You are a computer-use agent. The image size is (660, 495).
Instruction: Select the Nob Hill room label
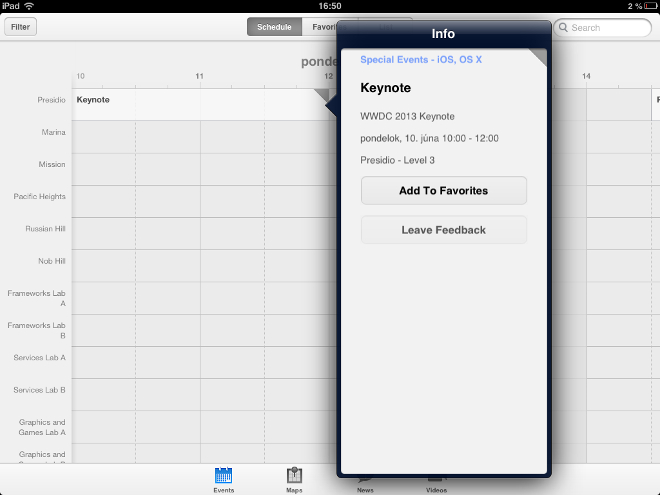[x=52, y=261]
